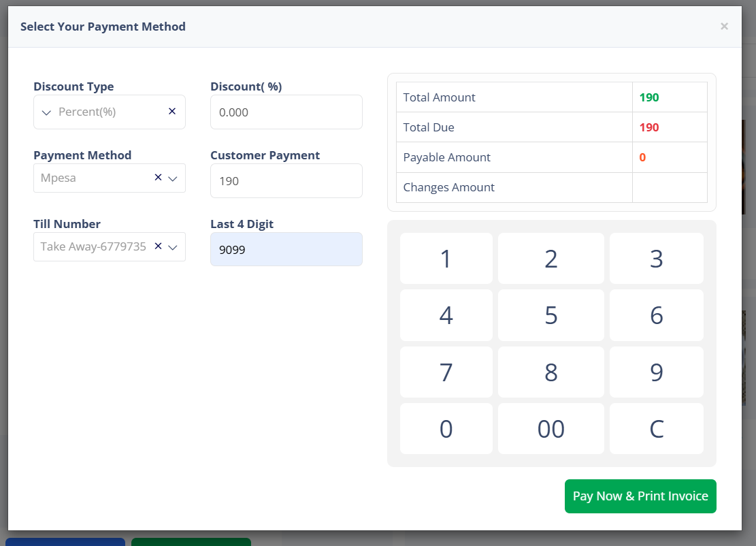The width and height of the screenshot is (756, 546).
Task: Click the Discount(%) input field
Action: click(286, 112)
